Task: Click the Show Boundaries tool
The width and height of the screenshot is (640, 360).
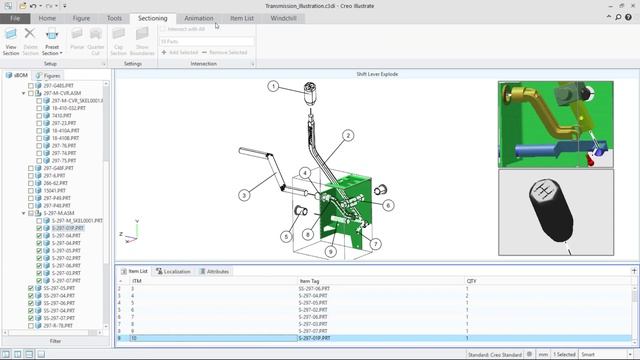Action: [142, 42]
